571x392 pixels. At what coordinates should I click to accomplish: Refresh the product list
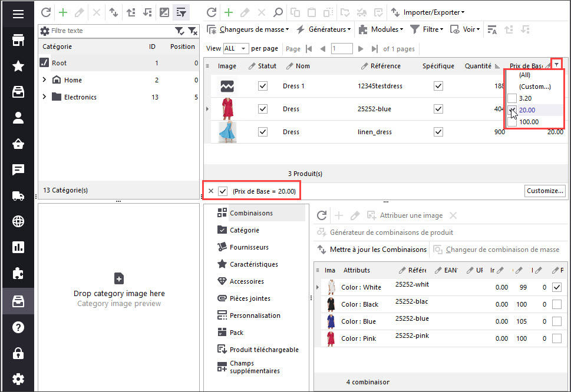pyautogui.click(x=211, y=12)
